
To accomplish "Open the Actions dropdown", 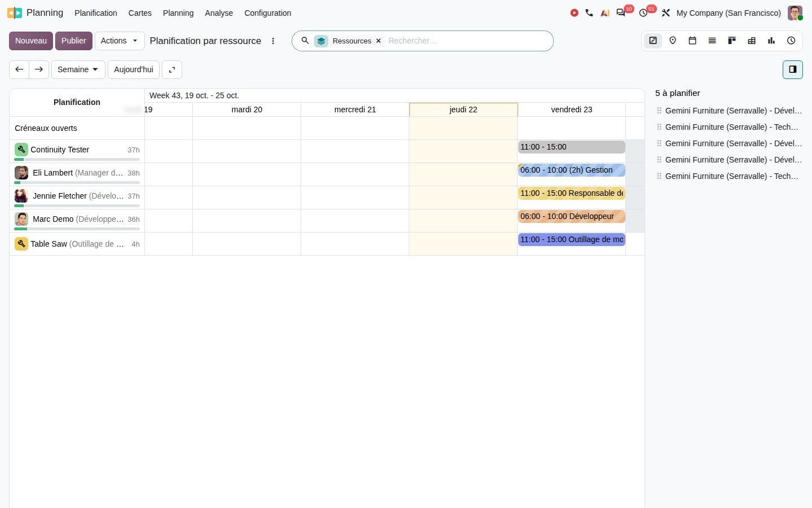I will tap(120, 41).
